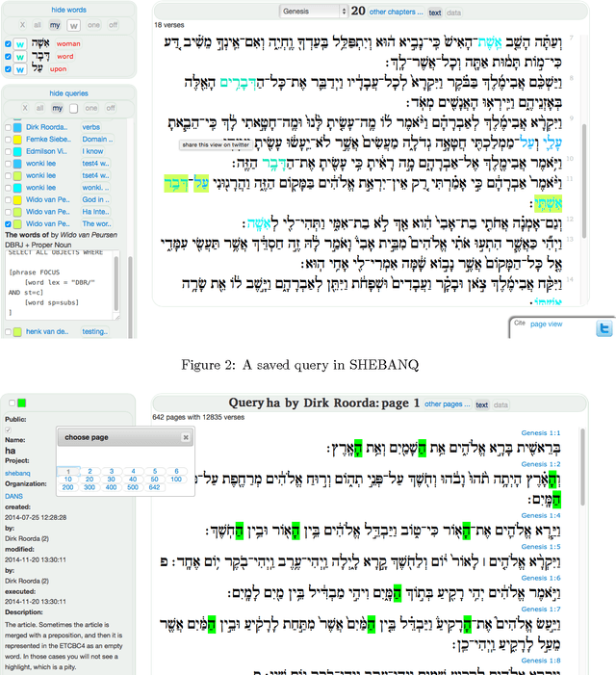Image resolution: width=616 pixels, height=675 pixels.
Task: Click the upon gloss label
Action: (x=58, y=69)
